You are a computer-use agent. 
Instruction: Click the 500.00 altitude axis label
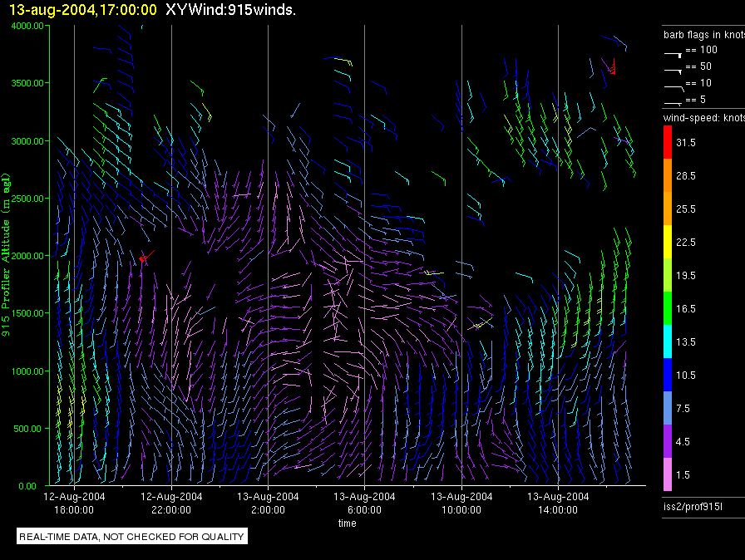tap(27, 429)
